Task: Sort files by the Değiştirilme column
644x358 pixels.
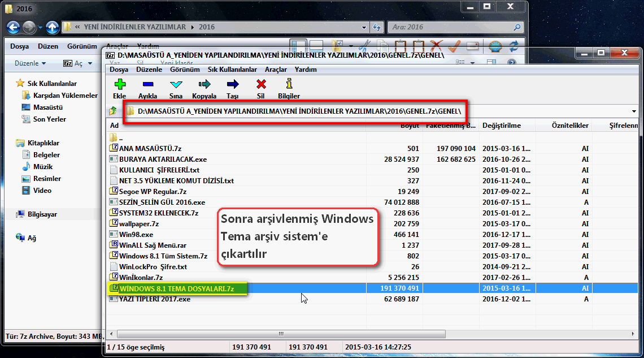Action: point(507,126)
